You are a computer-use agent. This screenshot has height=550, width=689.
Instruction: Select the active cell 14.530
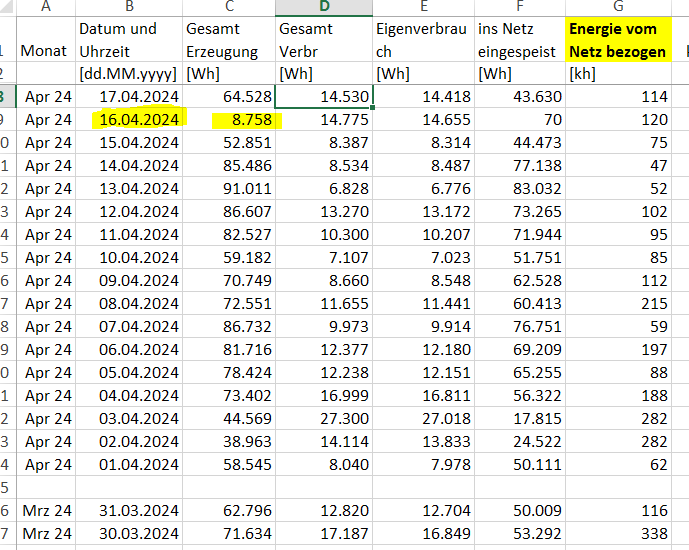coord(324,97)
